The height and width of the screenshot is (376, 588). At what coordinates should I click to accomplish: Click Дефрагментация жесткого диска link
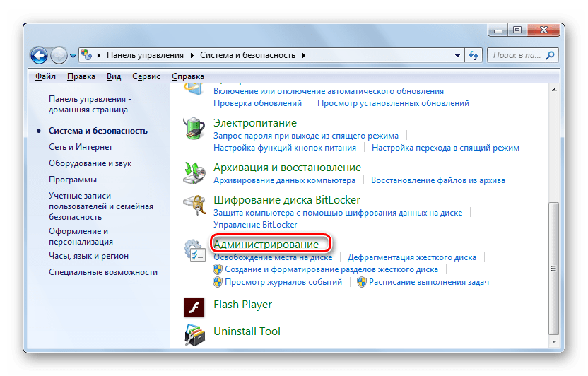412,257
